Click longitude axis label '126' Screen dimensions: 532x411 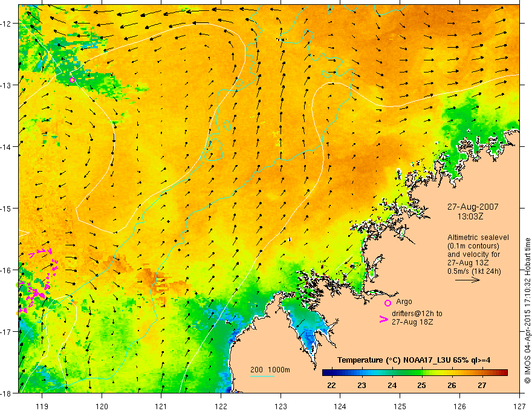pos(459,406)
